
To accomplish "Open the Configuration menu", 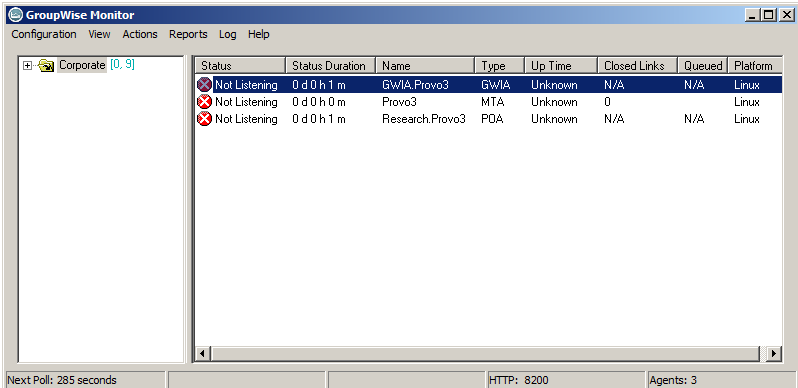I will (x=44, y=34).
